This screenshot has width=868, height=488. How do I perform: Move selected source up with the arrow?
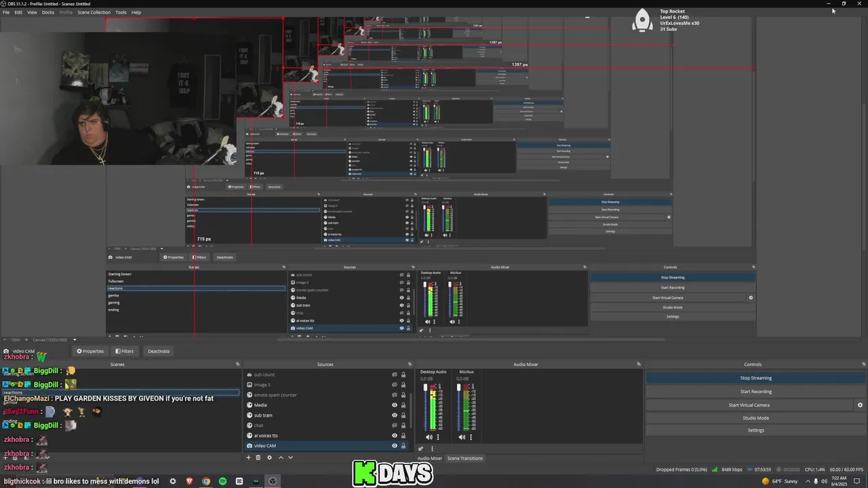tap(281, 457)
